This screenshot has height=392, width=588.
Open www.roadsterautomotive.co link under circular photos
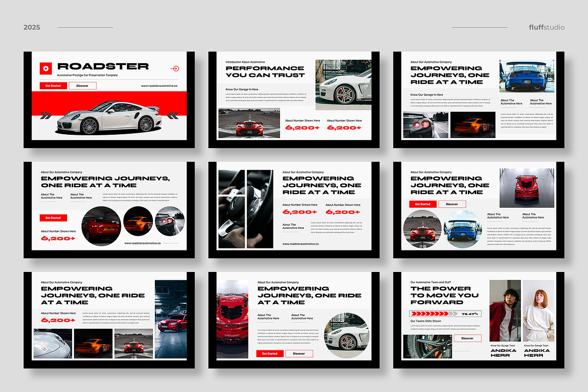point(143,243)
